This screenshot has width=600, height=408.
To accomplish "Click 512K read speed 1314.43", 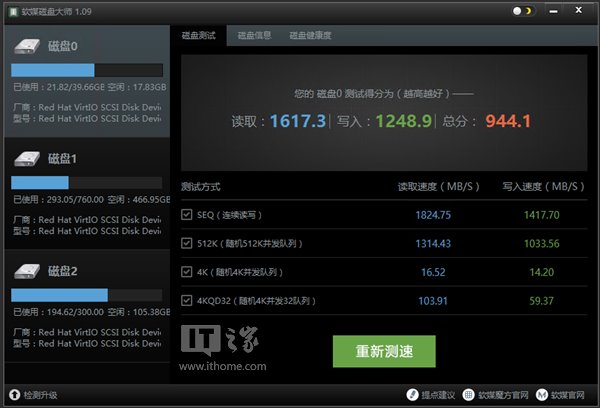I will pos(433,243).
